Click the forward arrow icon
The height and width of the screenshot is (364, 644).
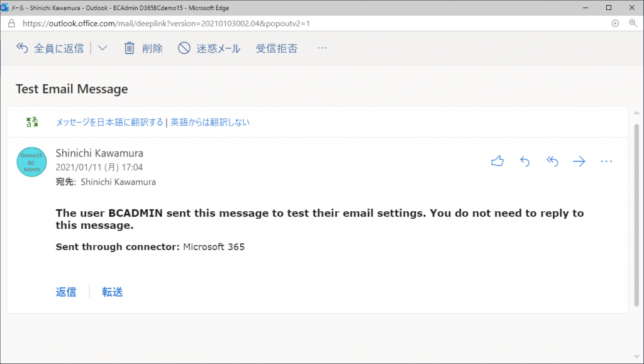tap(579, 162)
